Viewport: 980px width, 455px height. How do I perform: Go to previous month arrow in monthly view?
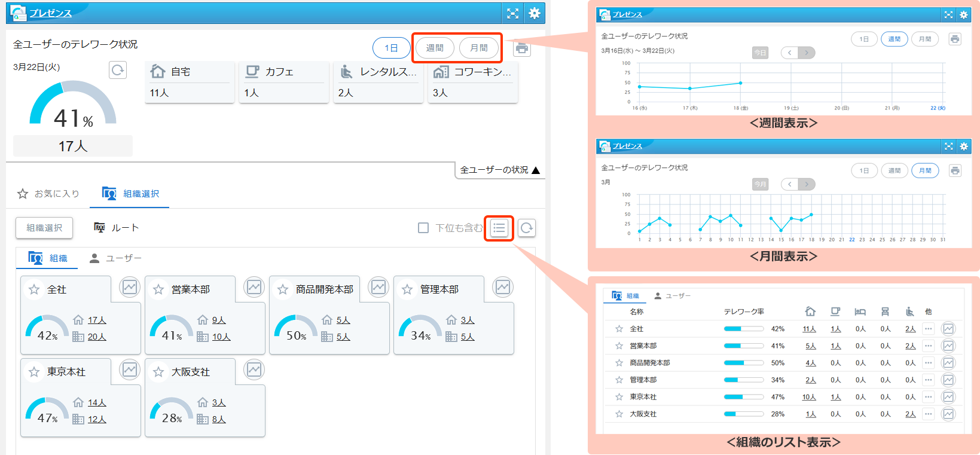tap(790, 184)
